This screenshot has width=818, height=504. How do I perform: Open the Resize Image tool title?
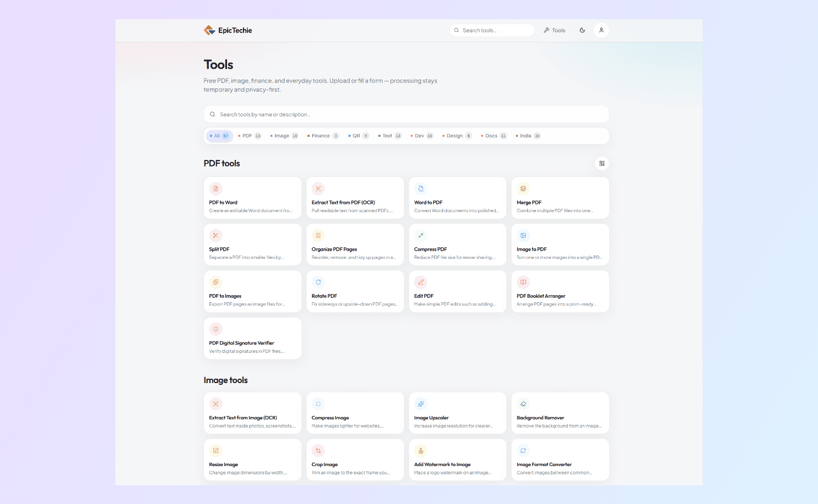point(224,464)
